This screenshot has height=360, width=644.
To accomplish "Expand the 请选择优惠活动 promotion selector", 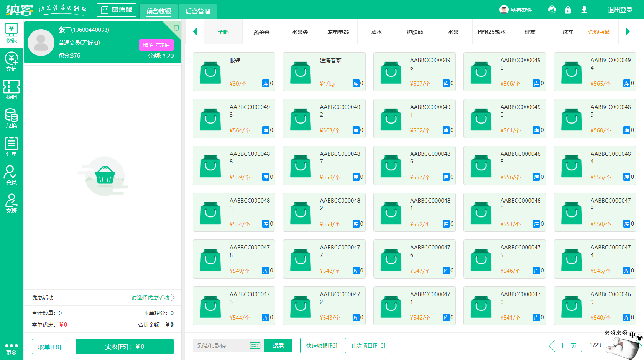I will pos(150,297).
